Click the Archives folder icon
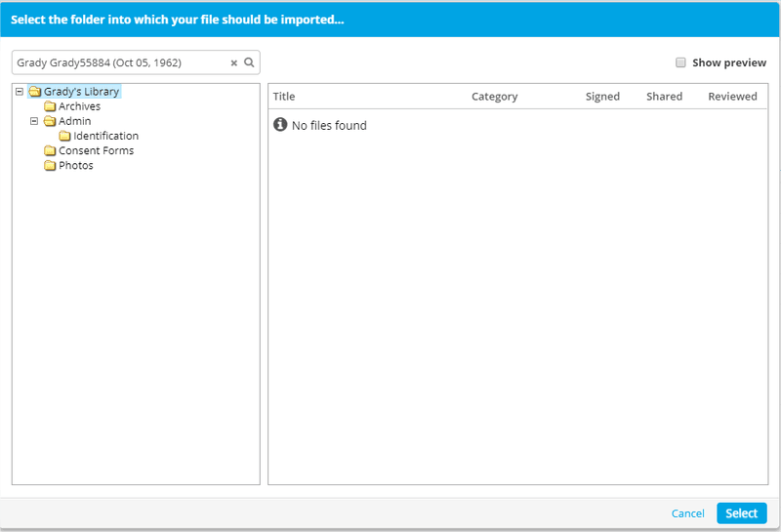Viewport: 781px width, 532px height. [50, 106]
